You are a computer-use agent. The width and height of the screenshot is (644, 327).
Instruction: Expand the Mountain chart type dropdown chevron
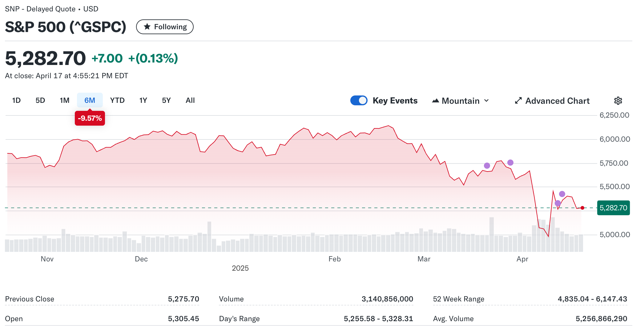486,101
